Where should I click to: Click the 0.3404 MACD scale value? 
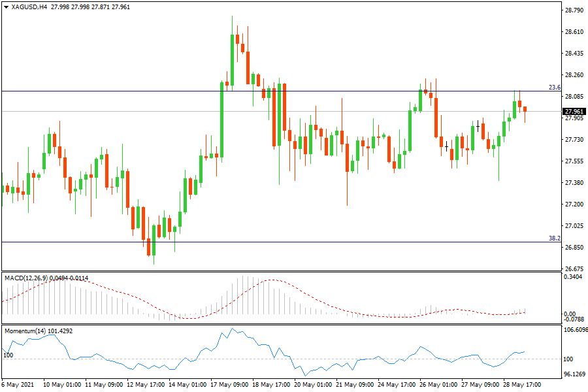pyautogui.click(x=574, y=277)
